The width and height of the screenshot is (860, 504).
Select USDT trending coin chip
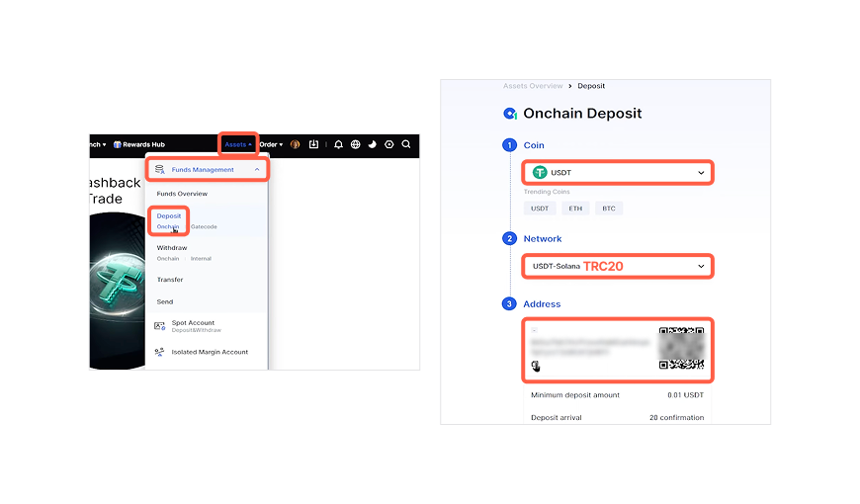click(x=540, y=209)
